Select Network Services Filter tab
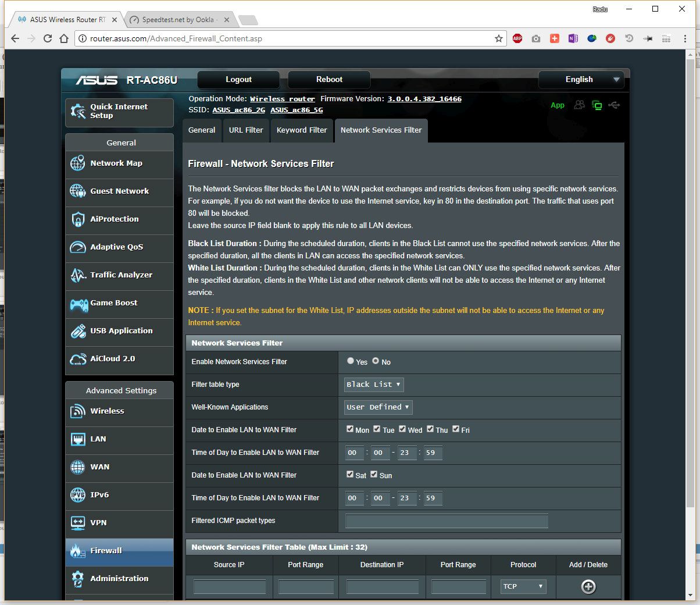This screenshot has width=700, height=605. tap(381, 130)
